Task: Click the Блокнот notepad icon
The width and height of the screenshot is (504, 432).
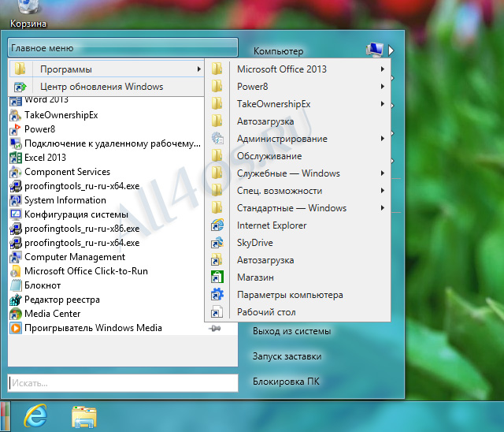Action: click(16, 285)
